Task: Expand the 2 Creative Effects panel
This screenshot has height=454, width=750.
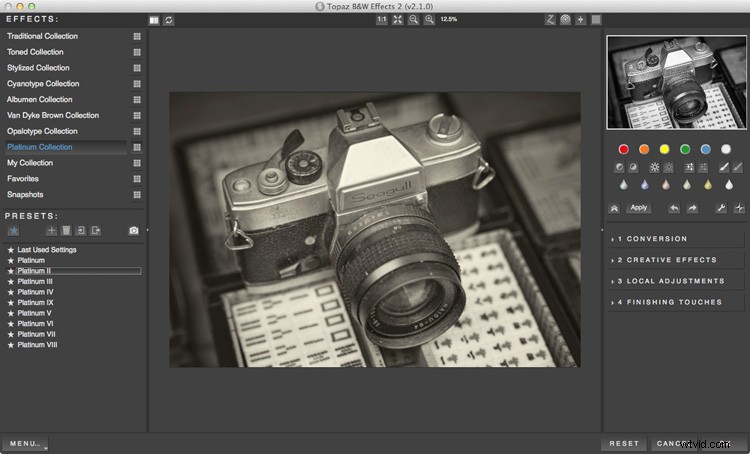Action: [675, 260]
